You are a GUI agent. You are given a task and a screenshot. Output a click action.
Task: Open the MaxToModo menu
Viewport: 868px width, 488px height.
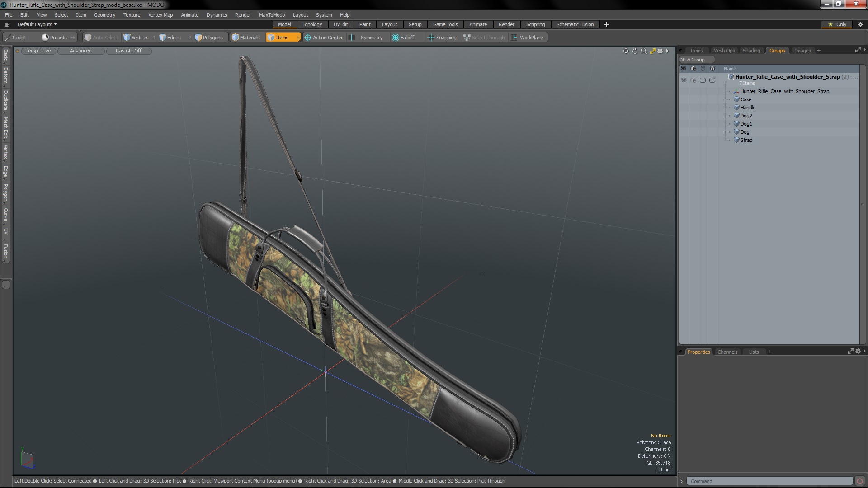coord(272,15)
